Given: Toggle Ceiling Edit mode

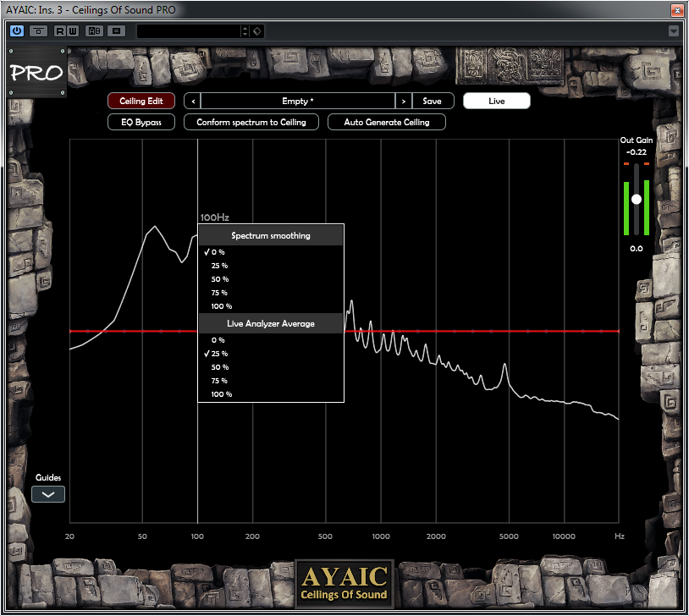Looking at the screenshot, I should pos(141,101).
